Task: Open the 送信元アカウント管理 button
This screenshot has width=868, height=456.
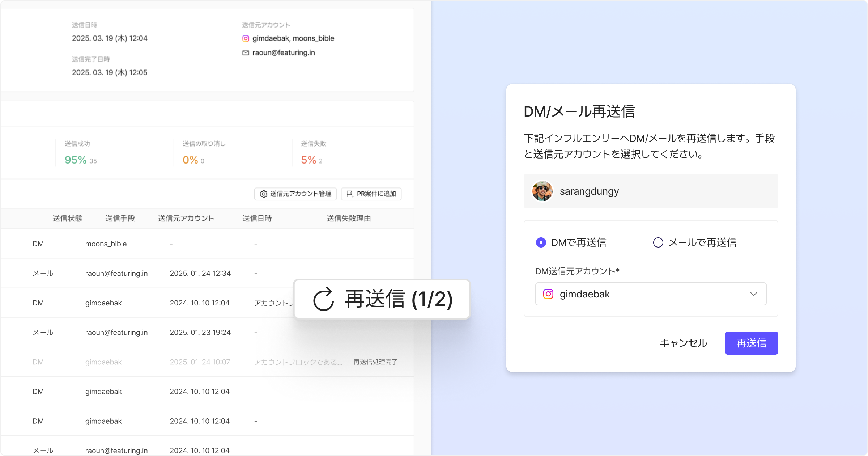Action: click(x=295, y=194)
